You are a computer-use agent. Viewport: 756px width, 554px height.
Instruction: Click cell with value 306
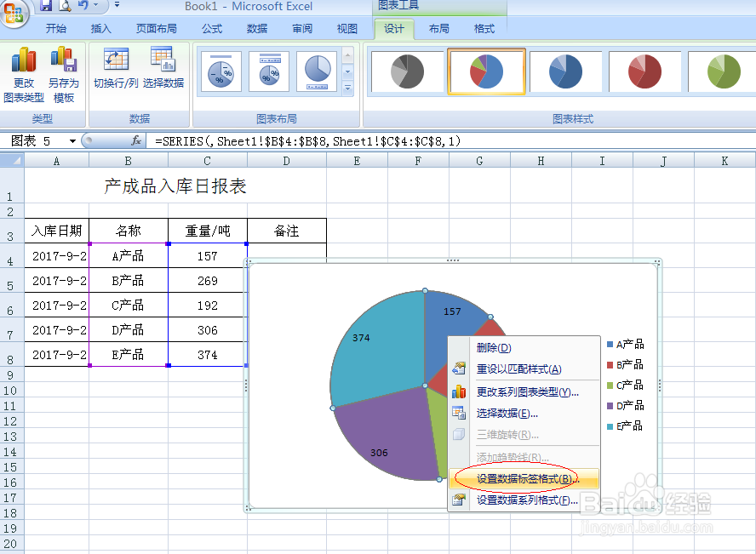pos(208,330)
